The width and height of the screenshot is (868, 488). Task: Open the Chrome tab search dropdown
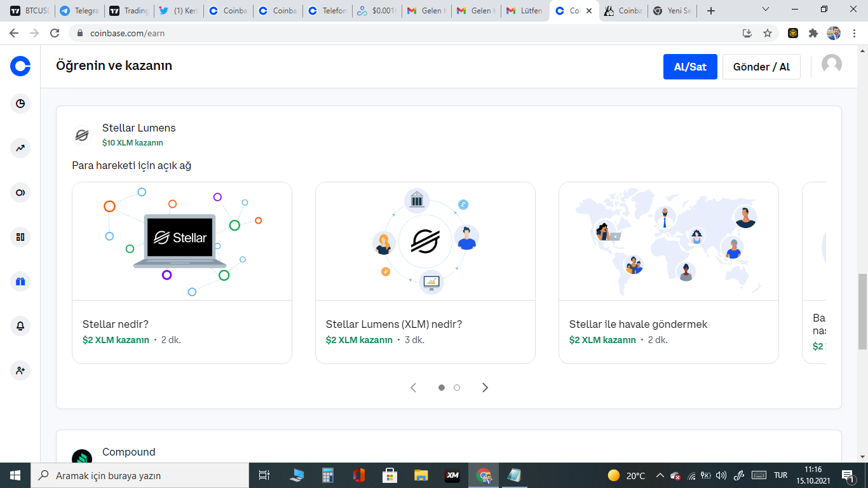tap(766, 10)
